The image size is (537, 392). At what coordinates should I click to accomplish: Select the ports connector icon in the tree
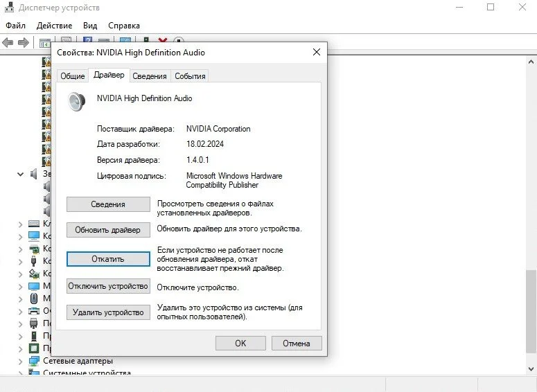pyautogui.click(x=33, y=323)
